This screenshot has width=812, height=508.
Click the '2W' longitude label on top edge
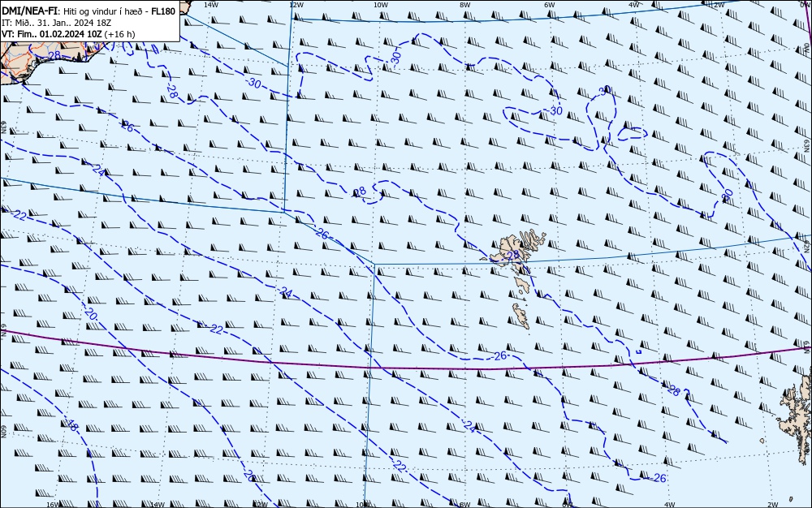[719, 5]
